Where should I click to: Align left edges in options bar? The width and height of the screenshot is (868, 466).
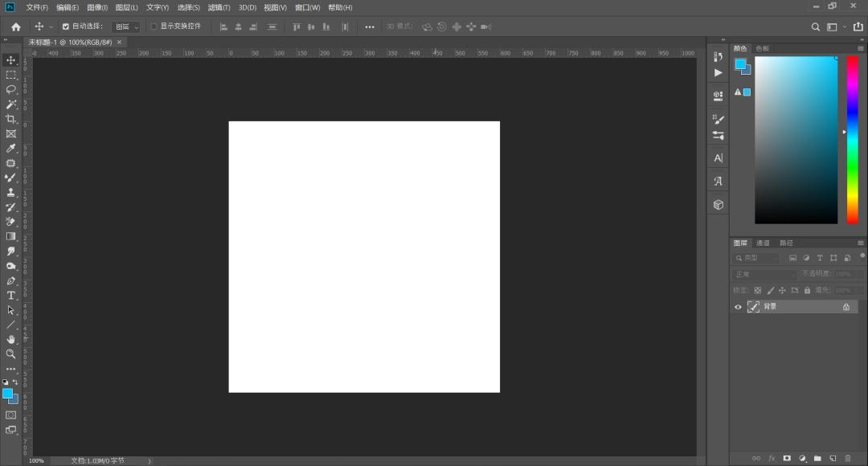click(223, 27)
